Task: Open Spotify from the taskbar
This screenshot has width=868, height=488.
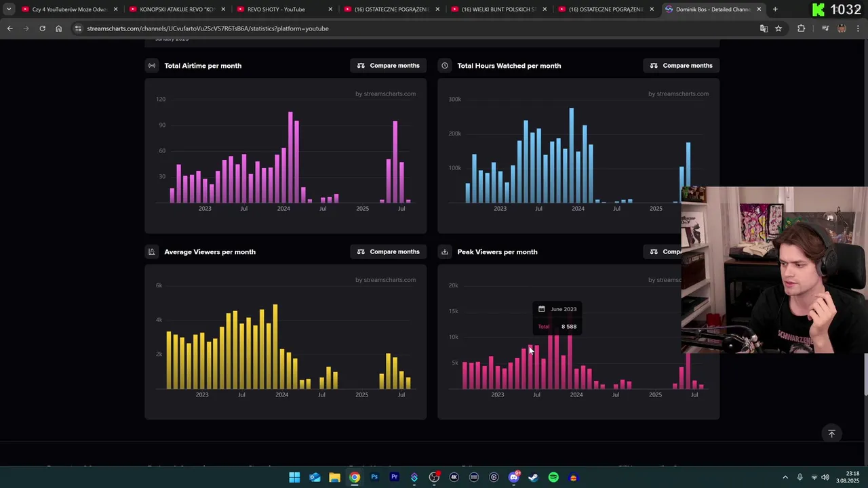Action: click(x=553, y=478)
